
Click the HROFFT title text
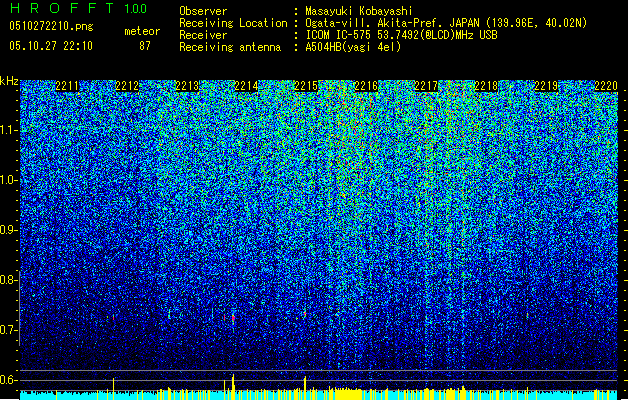(x=62, y=8)
